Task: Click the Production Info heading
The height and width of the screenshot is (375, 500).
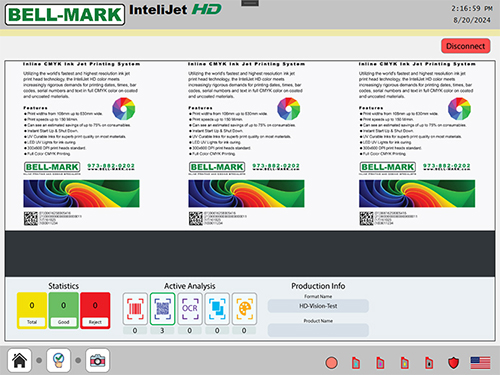Action: point(318,286)
